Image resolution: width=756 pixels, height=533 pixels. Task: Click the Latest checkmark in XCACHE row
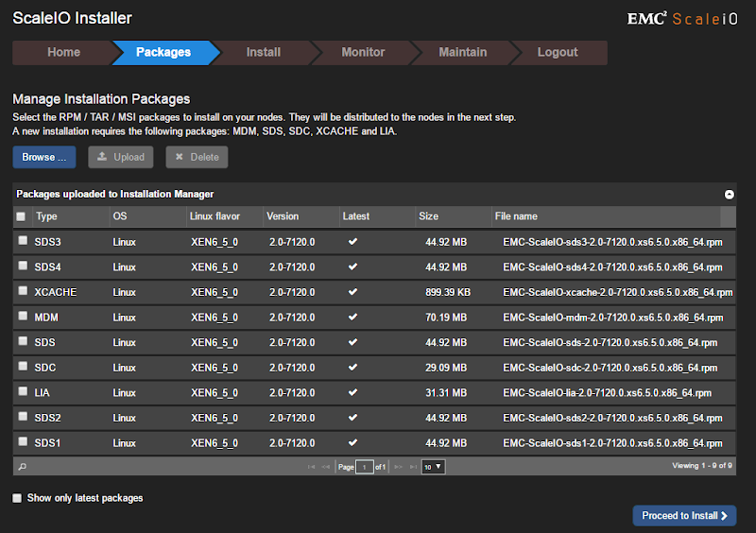point(352,292)
